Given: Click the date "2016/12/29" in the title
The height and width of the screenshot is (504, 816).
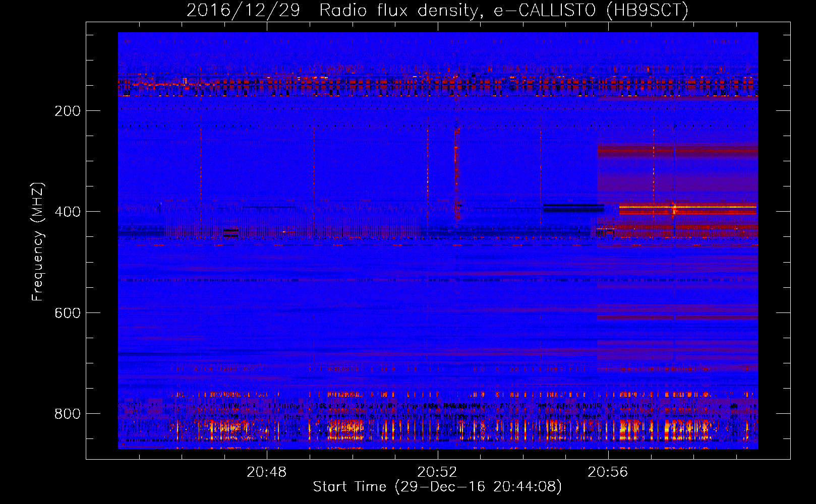Looking at the screenshot, I should pos(243,10).
